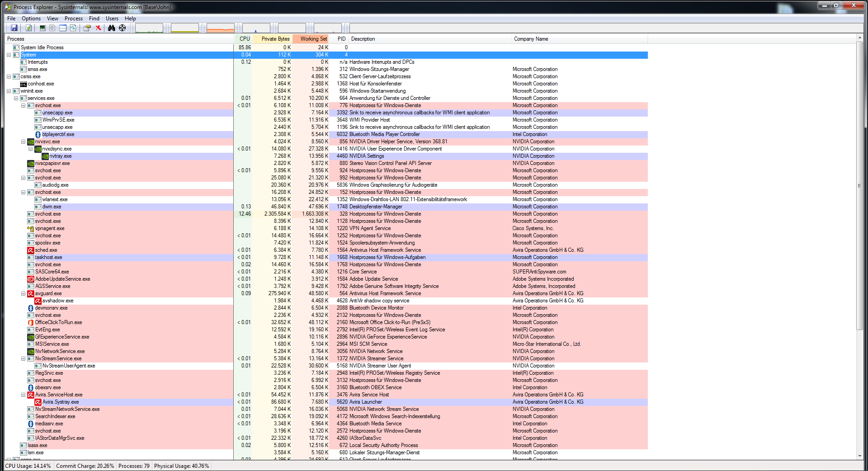Screen dimensions: 868x471
Task: Click the NVIDIA icon beside nvvsvc.exe
Action: click(31, 141)
